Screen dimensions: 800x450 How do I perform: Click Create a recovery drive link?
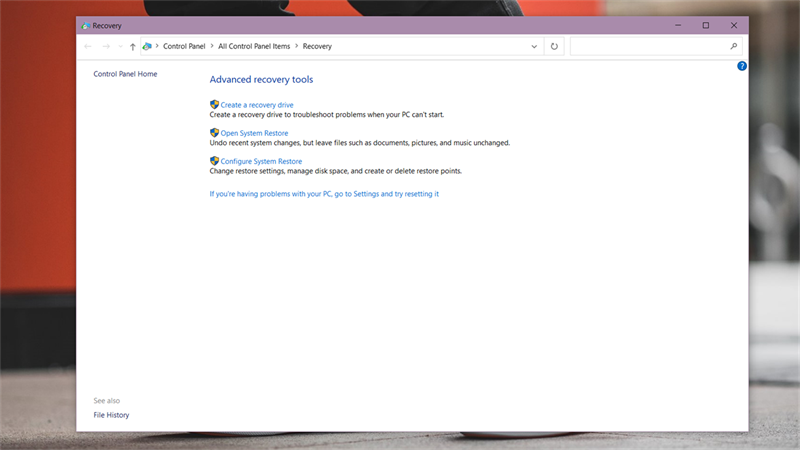(257, 105)
